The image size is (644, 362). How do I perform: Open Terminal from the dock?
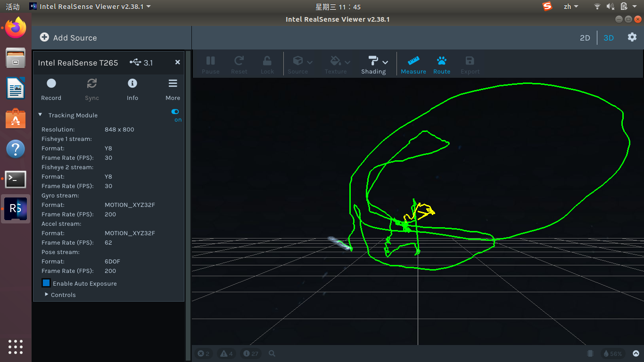(x=16, y=179)
